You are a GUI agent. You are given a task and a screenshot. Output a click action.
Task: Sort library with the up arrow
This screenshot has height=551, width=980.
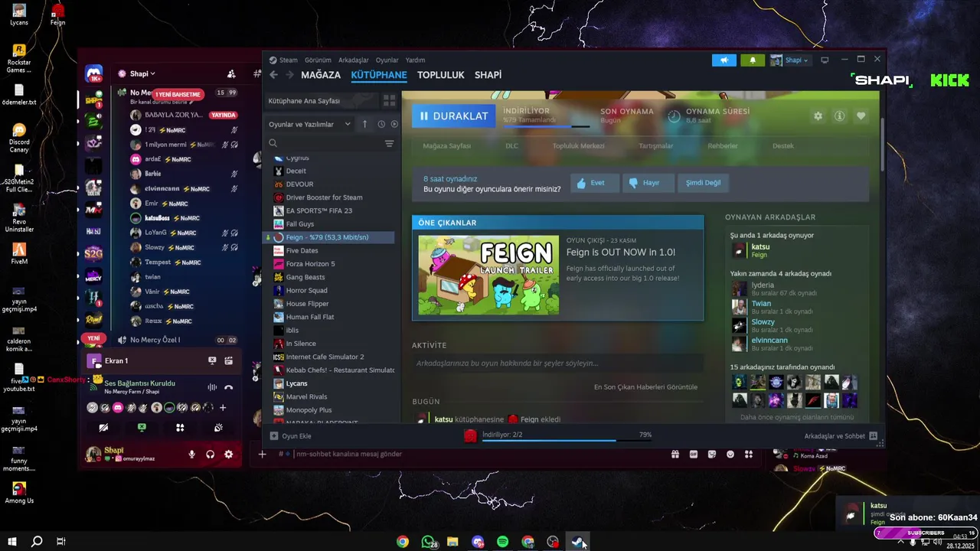coord(364,124)
